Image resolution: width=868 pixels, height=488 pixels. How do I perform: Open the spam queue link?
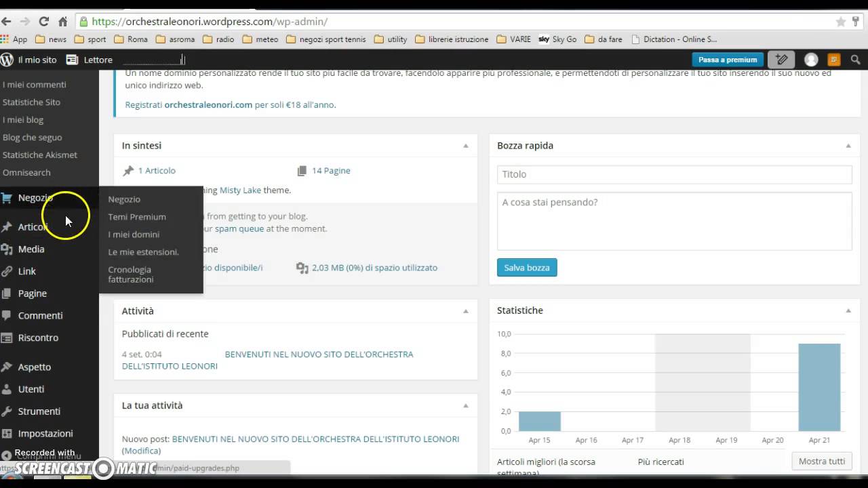(239, 229)
